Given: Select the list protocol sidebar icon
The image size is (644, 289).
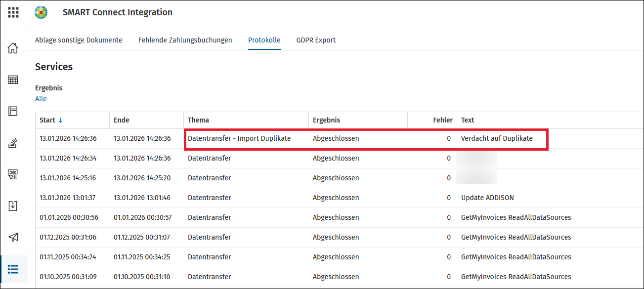Looking at the screenshot, I should [13, 269].
